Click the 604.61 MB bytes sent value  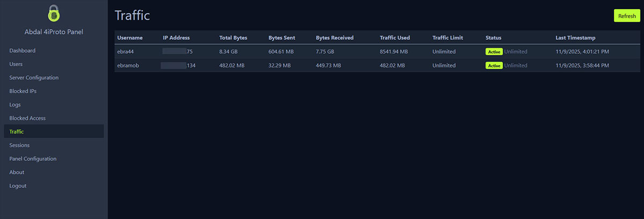click(x=281, y=52)
